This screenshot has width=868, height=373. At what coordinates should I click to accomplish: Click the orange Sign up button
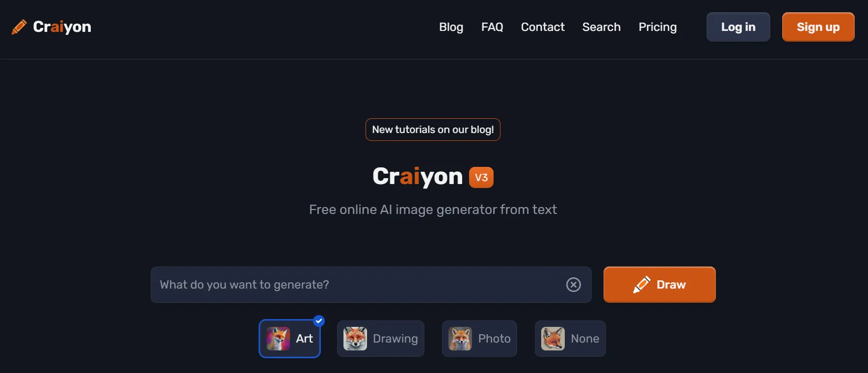[x=818, y=27]
